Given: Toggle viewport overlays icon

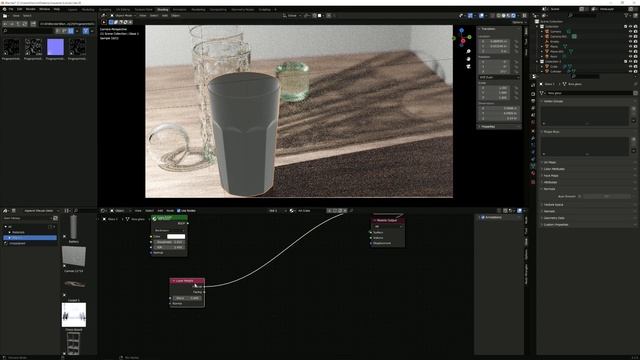Looking at the screenshot, I should pos(482,16).
